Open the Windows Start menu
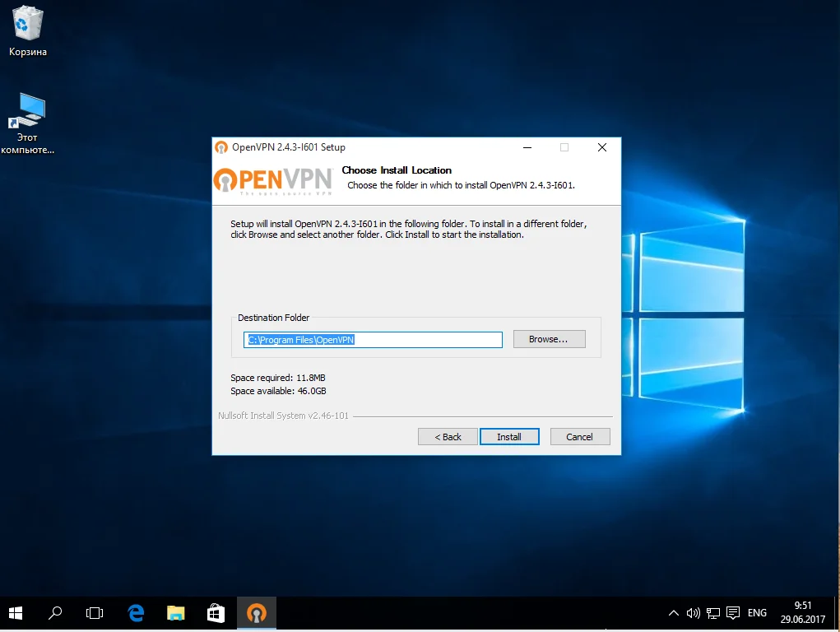 (16, 613)
